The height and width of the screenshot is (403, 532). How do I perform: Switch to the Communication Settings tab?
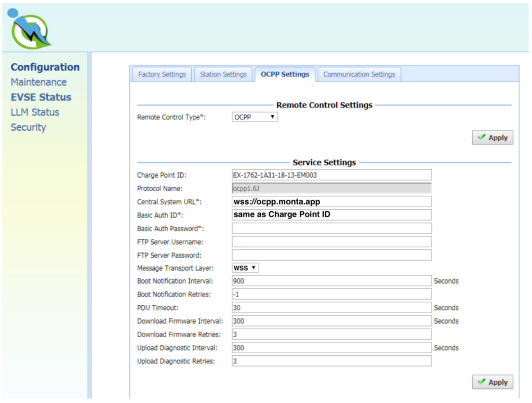point(360,74)
